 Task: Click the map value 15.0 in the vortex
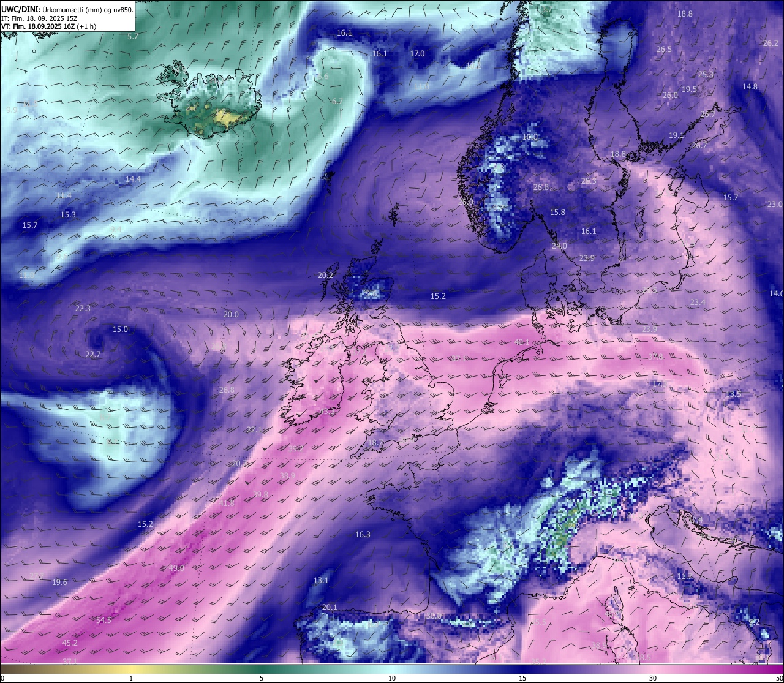[120, 330]
